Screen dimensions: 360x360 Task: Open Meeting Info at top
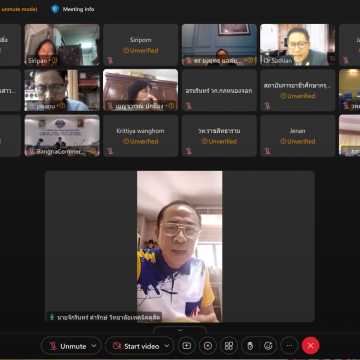point(73,9)
